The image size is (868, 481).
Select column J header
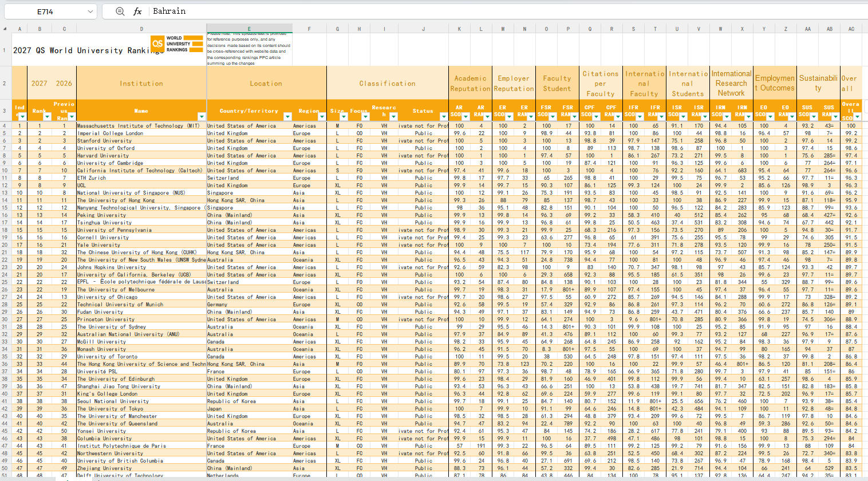coord(423,29)
